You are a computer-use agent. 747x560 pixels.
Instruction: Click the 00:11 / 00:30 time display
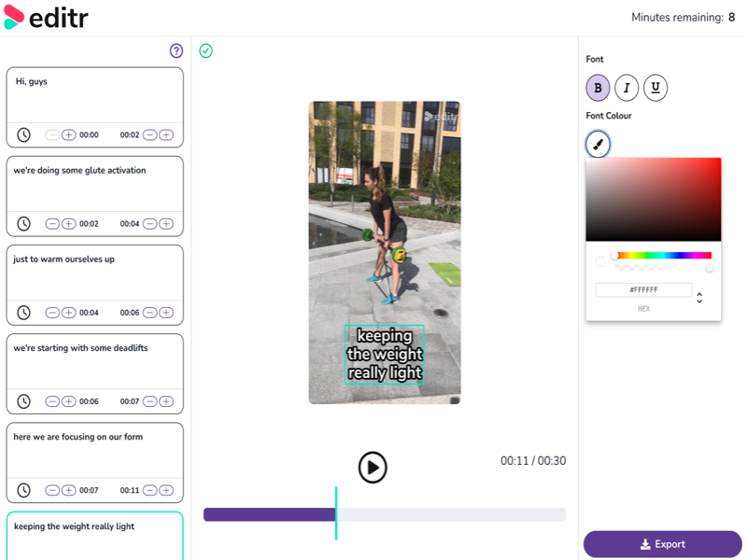pyautogui.click(x=533, y=461)
